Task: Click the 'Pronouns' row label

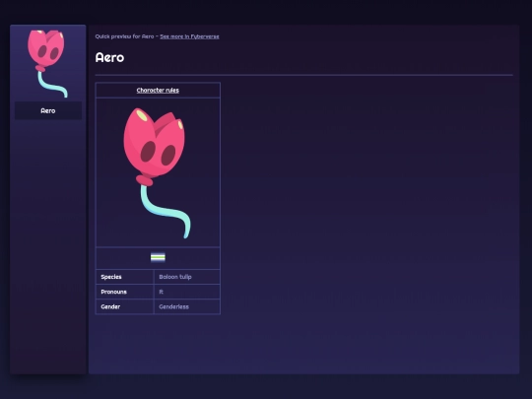Action: tap(113, 292)
